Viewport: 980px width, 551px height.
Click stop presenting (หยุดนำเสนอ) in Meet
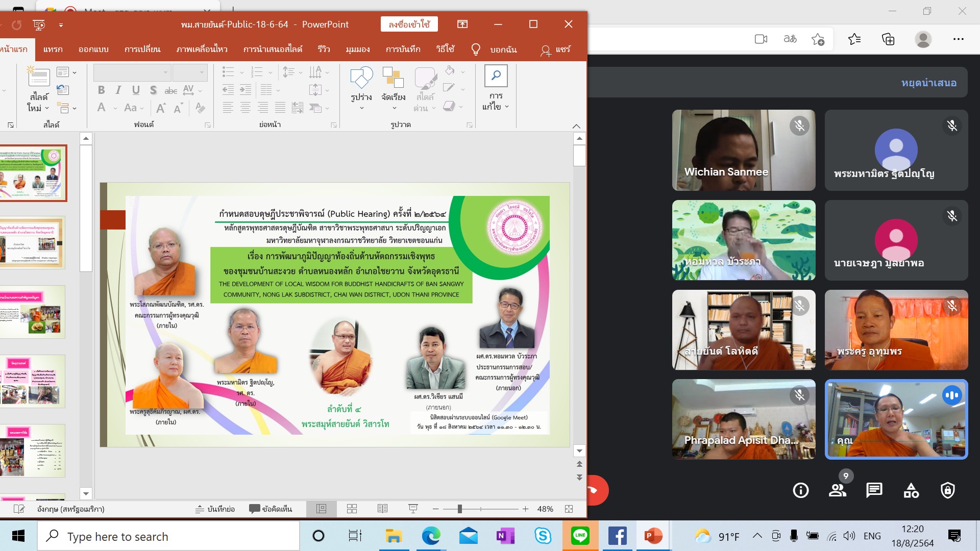coord(928,83)
